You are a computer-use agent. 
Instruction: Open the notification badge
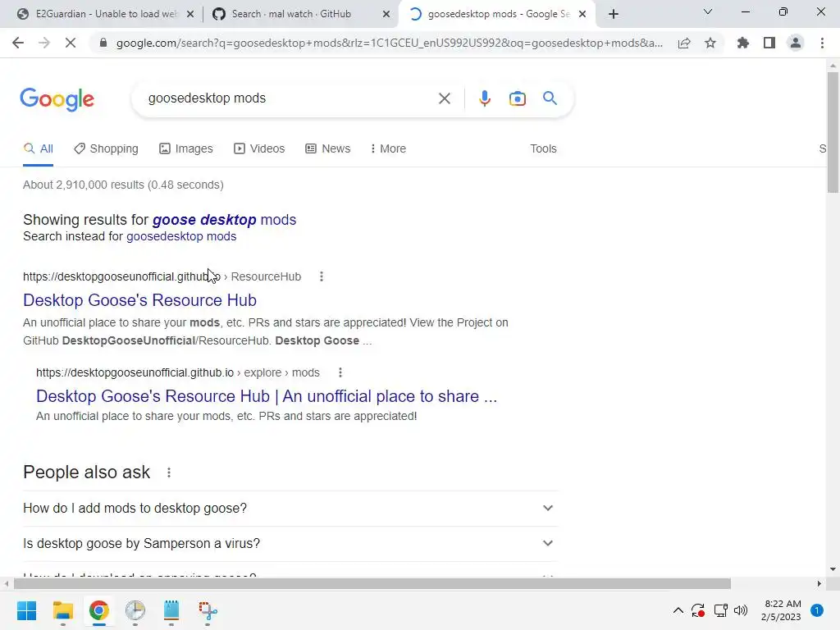point(816,610)
